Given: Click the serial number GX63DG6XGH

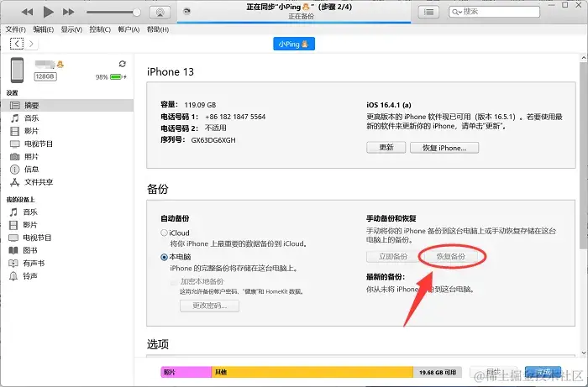Looking at the screenshot, I should click(x=213, y=140).
